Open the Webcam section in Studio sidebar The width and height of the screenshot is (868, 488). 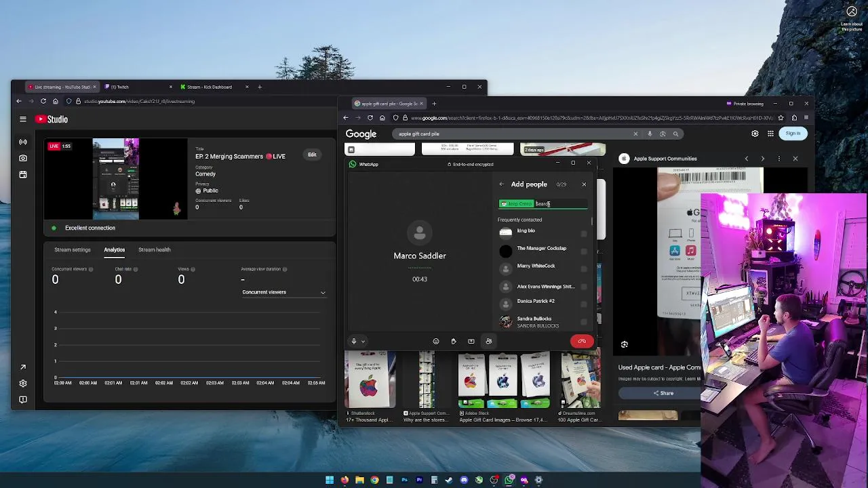(x=23, y=158)
